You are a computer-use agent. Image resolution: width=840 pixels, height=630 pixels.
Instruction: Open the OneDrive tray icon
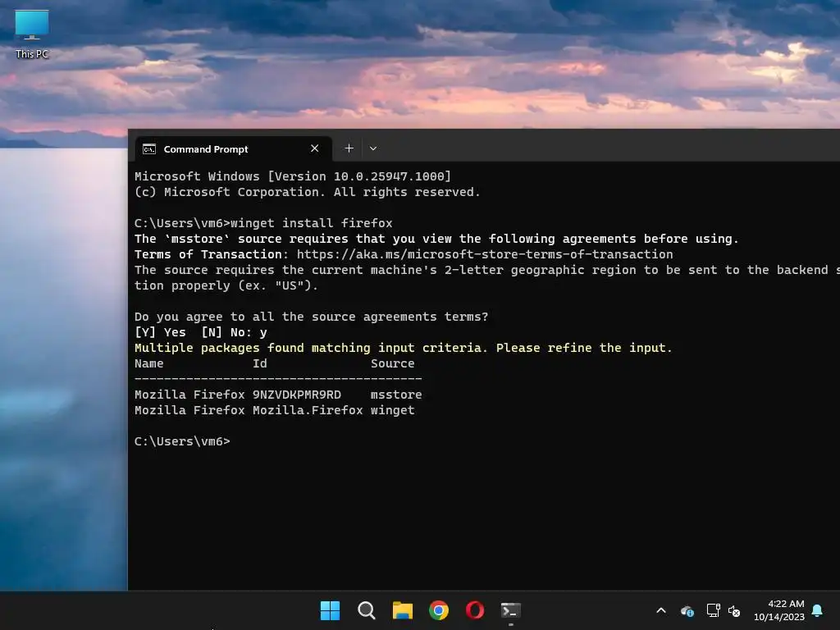687,610
